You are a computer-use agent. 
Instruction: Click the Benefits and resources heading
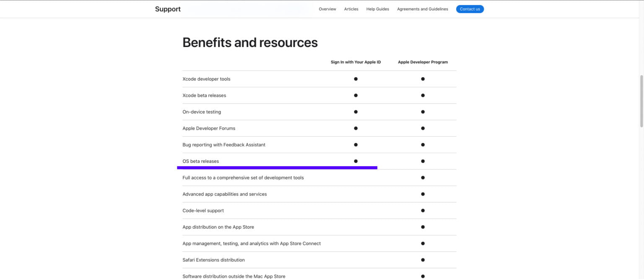(250, 42)
